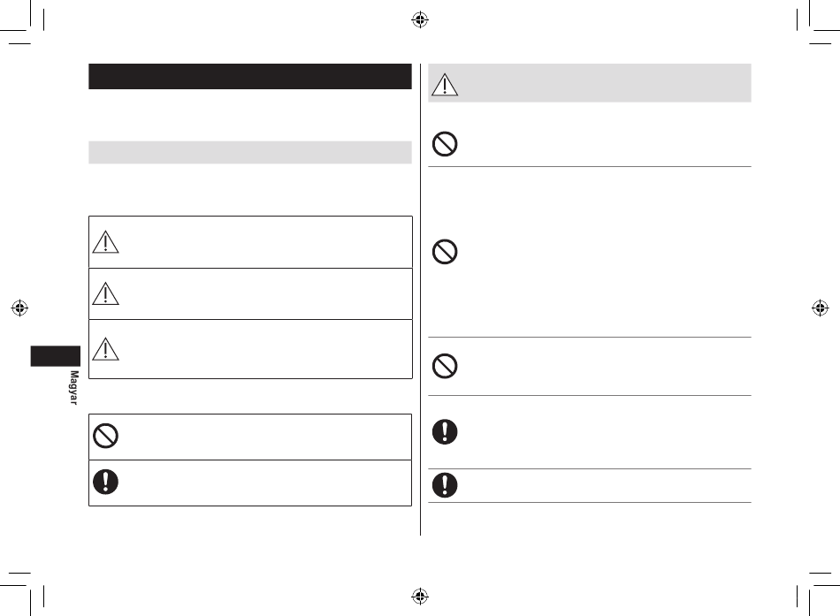840x616 pixels.
Task: Click the Magyar language label
Action: point(73,387)
